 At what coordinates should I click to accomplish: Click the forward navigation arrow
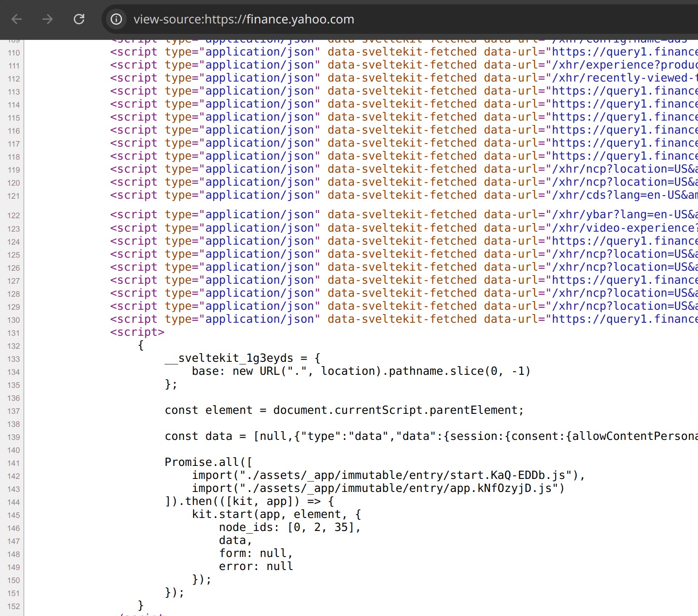click(x=48, y=19)
